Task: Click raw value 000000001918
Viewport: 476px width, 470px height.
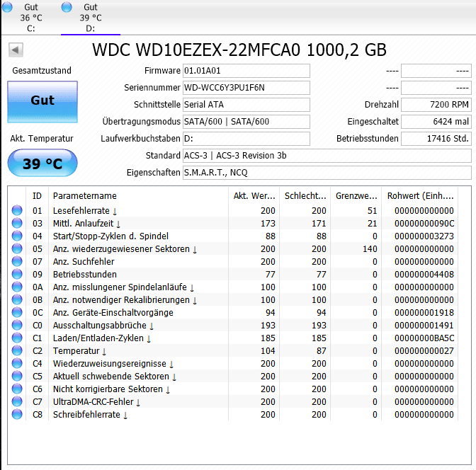Action: coord(424,313)
